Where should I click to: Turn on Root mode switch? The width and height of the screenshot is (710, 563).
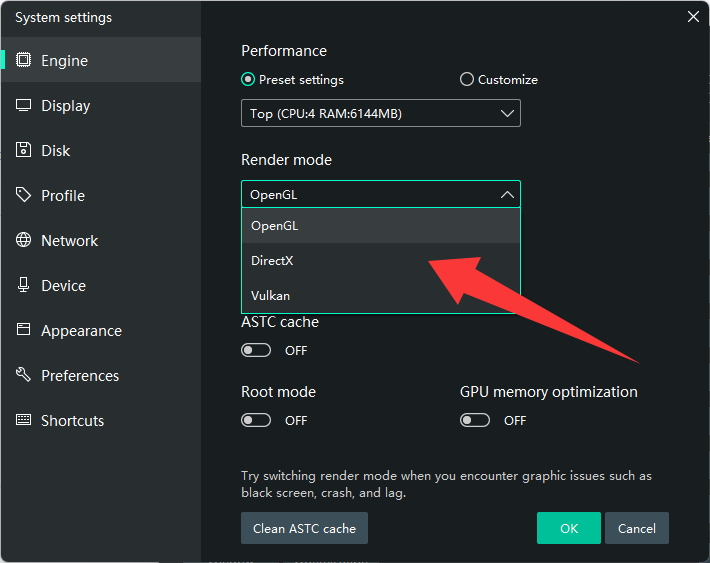pos(256,421)
